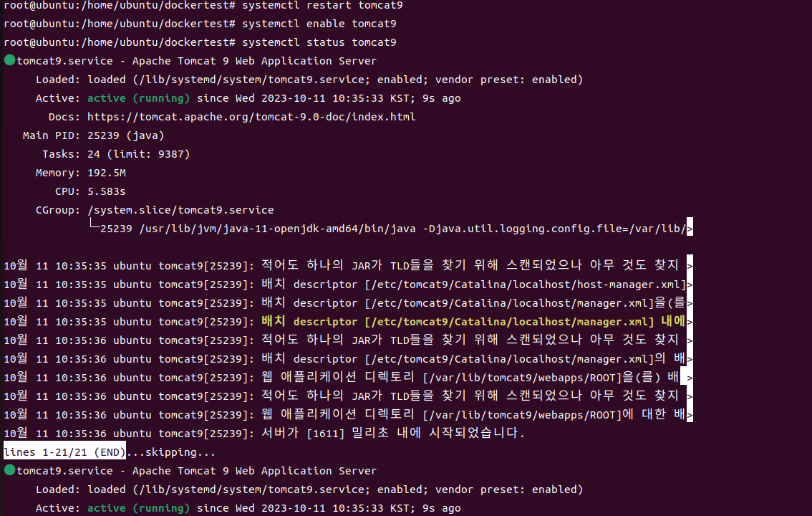812x516 pixels.
Task: Select the first 'active (running)' status text
Action: click(138, 98)
